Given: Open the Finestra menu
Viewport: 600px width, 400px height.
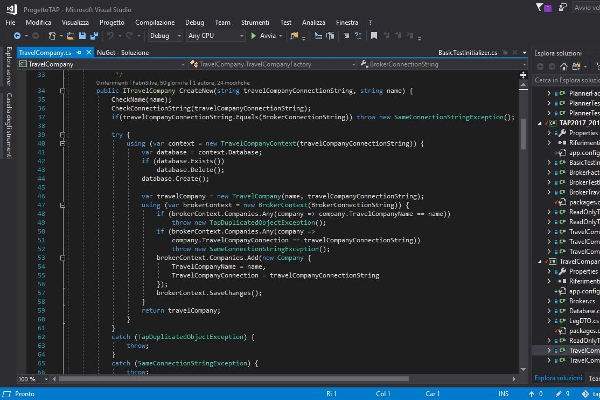Looking at the screenshot, I should pos(347,23).
